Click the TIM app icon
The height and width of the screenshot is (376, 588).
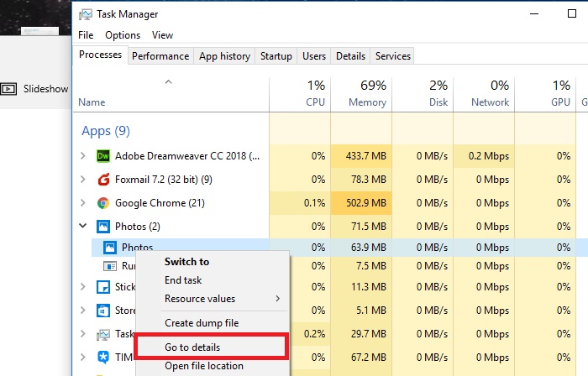tap(103, 358)
